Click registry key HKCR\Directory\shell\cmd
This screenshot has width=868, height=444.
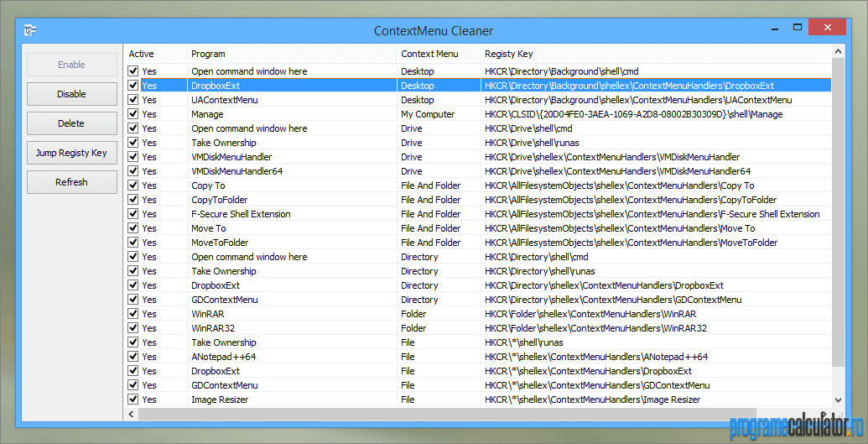537,257
